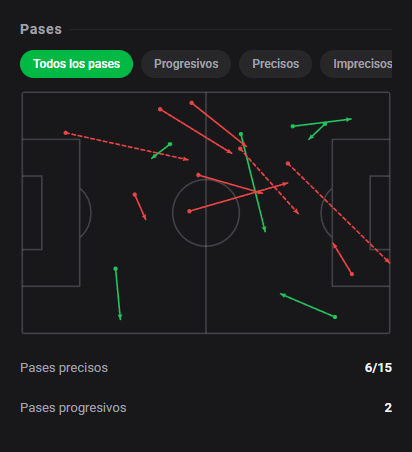Screen dimensions: 412x452
Task: Click the short red pass dot left of center circle
Action: pyautogui.click(x=135, y=194)
